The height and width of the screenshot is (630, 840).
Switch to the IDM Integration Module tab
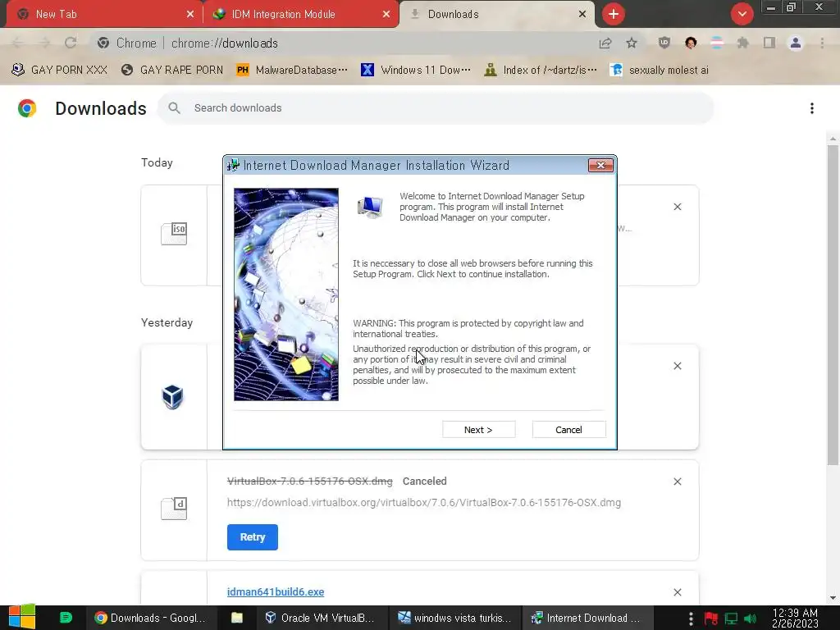(x=300, y=15)
